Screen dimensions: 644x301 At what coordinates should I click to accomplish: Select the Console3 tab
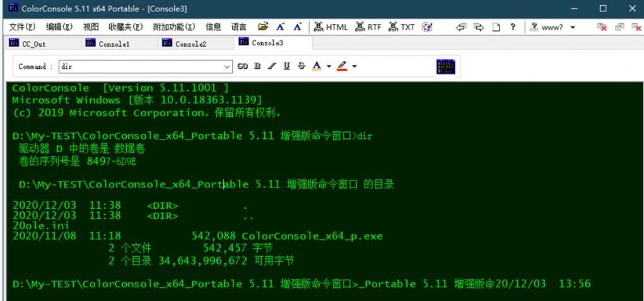272,43
